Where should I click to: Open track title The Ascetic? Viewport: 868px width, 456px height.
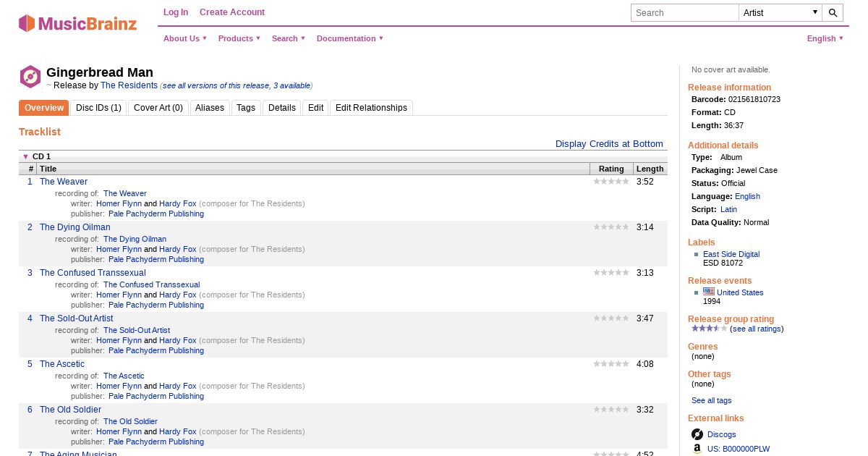pos(62,364)
